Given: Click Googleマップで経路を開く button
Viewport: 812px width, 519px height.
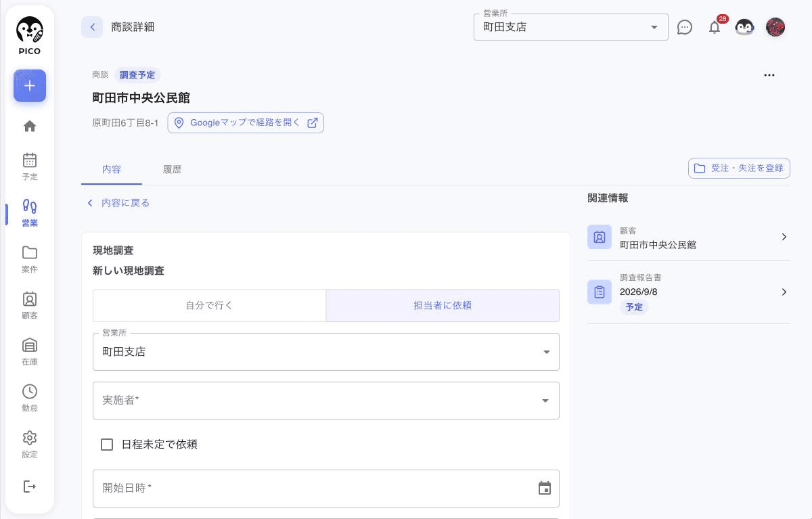Looking at the screenshot, I should click(246, 122).
